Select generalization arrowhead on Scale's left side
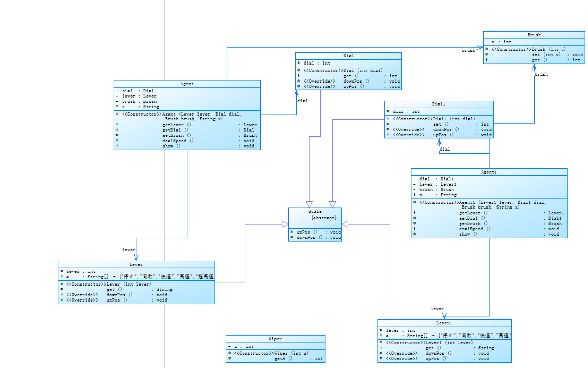Viewport: 588px width, 368px height. 285,224
